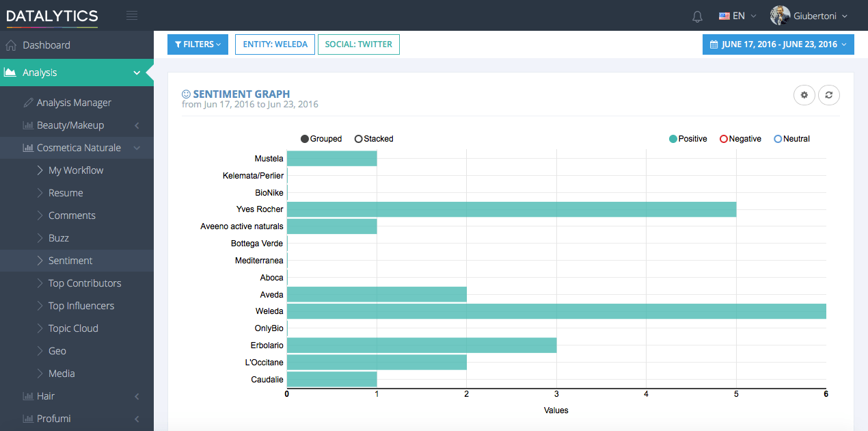Open the date range picker dropdown
This screenshot has width=868, height=431.
click(778, 44)
